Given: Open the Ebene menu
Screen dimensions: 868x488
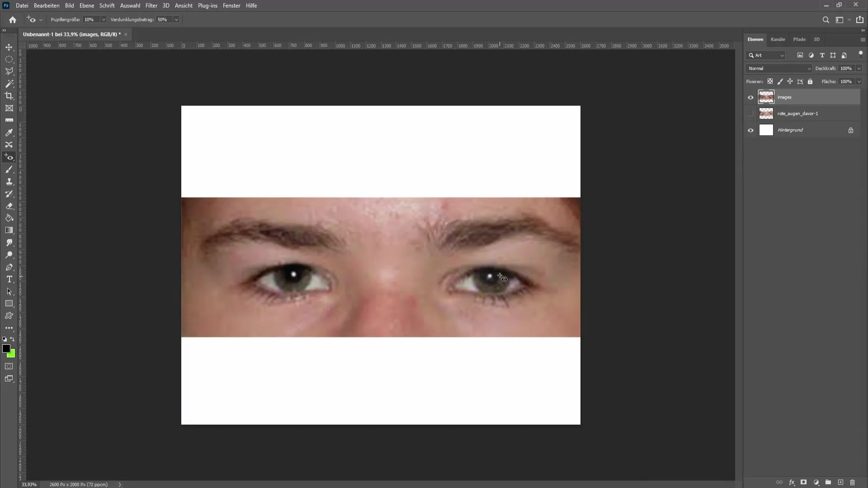Looking at the screenshot, I should (86, 5).
